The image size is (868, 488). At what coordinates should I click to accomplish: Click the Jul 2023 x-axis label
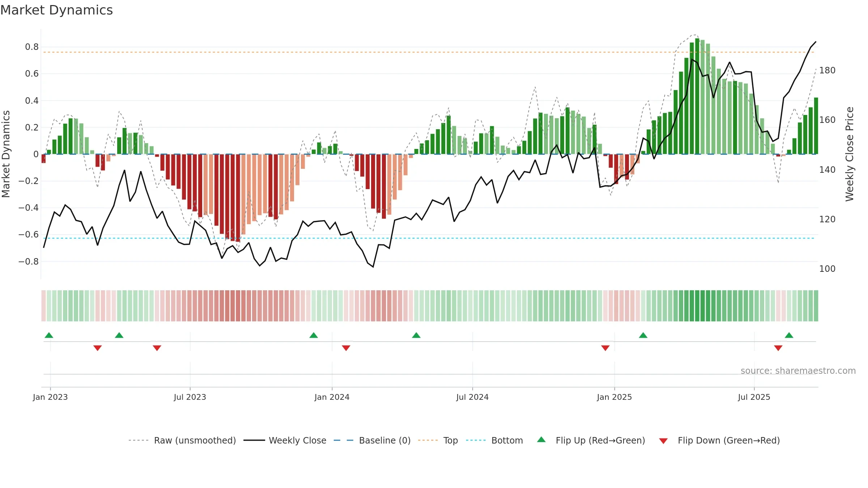[190, 397]
